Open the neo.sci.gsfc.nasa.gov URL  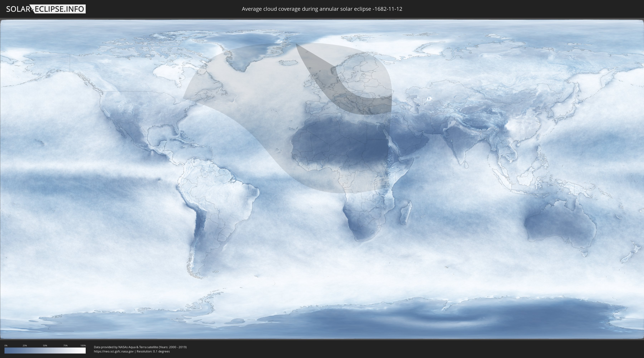pos(113,351)
